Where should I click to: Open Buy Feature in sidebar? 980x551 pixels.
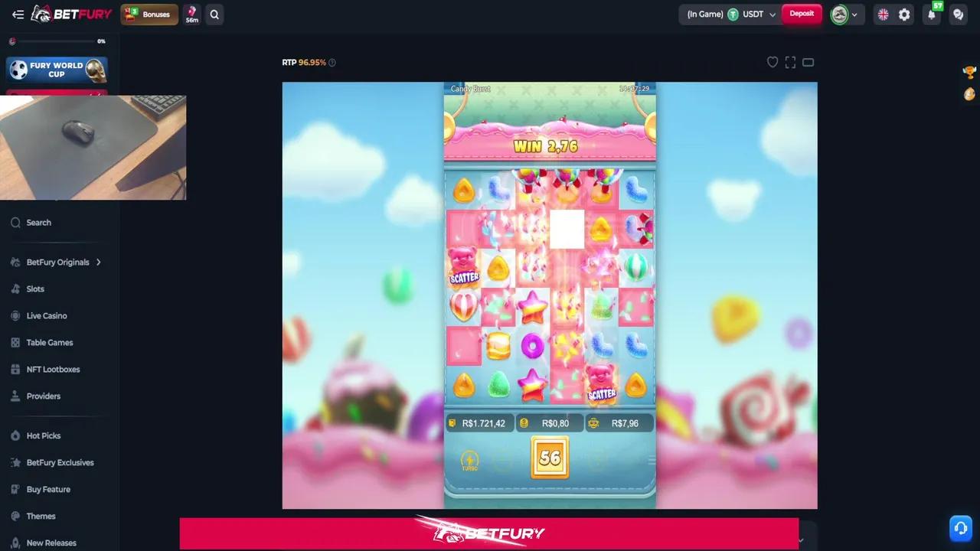click(48, 490)
